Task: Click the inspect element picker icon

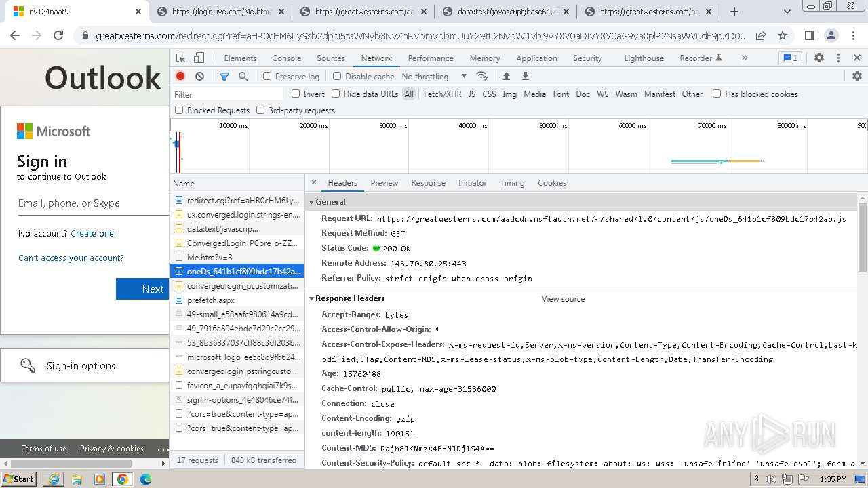Action: (180, 58)
